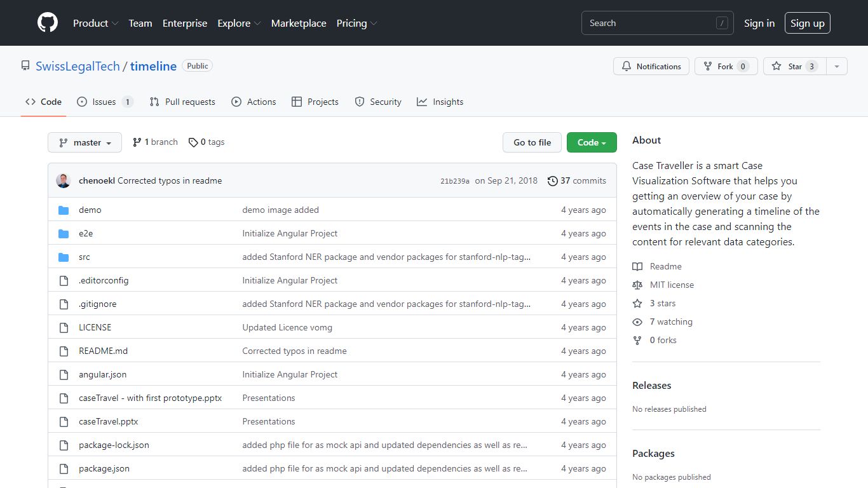Open Enterprise in the top navigation
Screen dimensions: 868x488
(185, 23)
